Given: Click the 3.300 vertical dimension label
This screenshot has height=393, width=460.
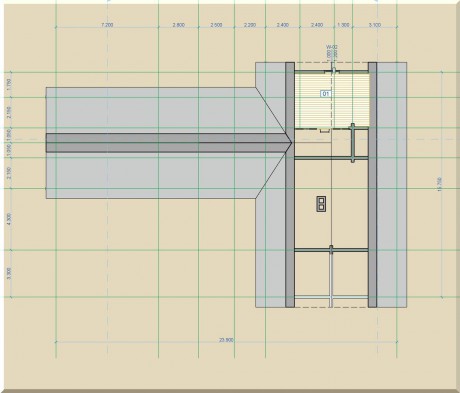Looking at the screenshot, I should point(9,273).
